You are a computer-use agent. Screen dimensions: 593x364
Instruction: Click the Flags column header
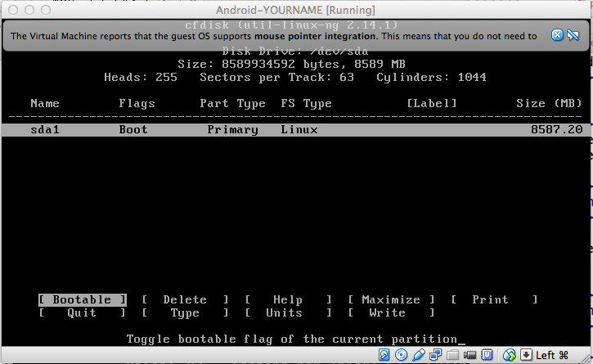click(137, 103)
